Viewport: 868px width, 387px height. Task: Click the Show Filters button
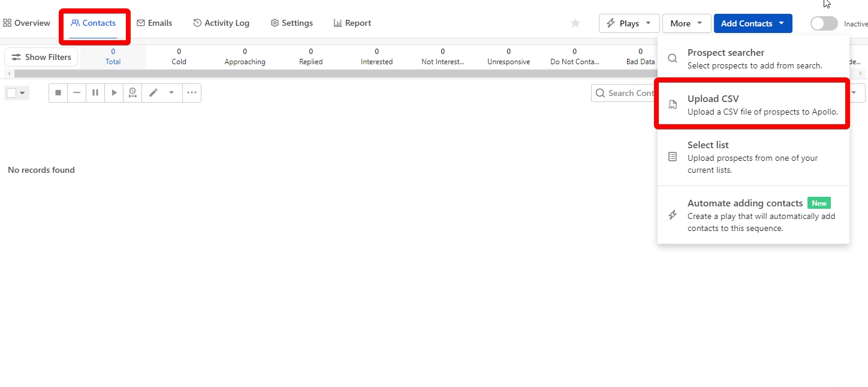(x=41, y=57)
